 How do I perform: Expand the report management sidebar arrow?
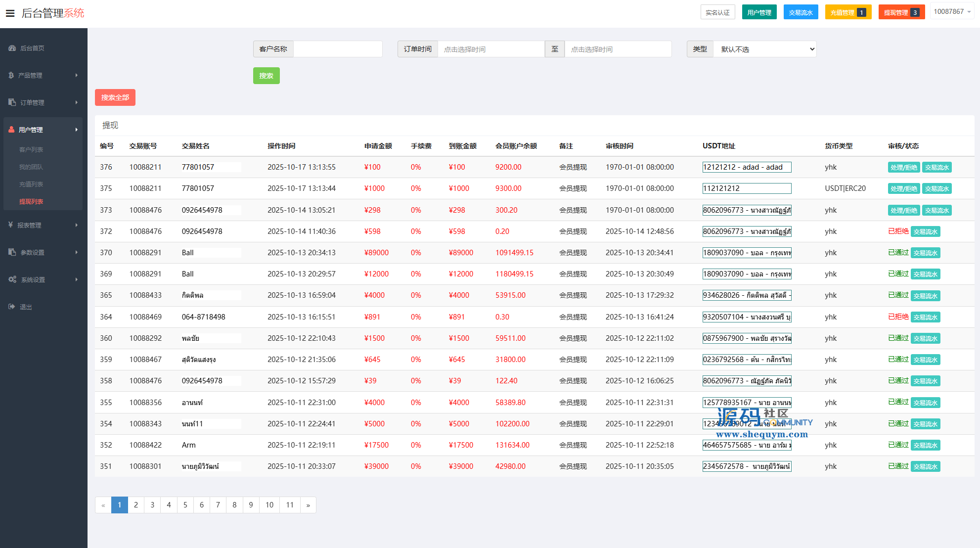[76, 225]
